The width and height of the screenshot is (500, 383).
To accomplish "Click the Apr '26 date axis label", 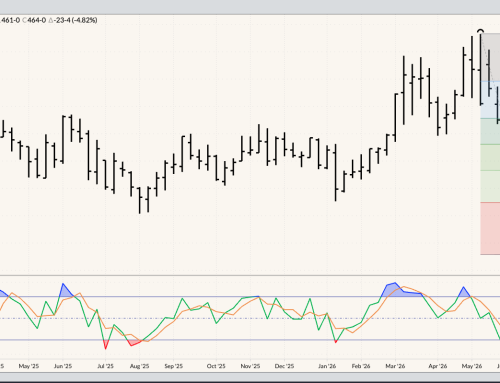I will [438, 366].
